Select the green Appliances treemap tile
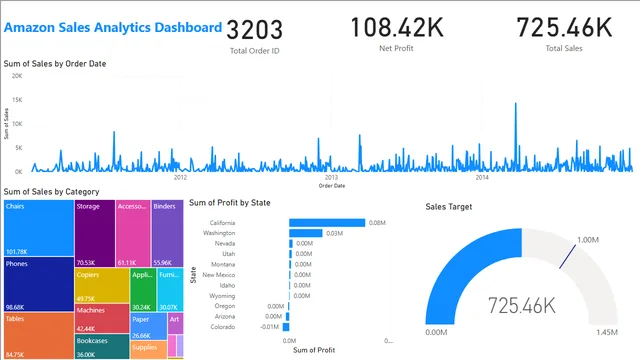This screenshot has height=360, width=640. (143, 290)
